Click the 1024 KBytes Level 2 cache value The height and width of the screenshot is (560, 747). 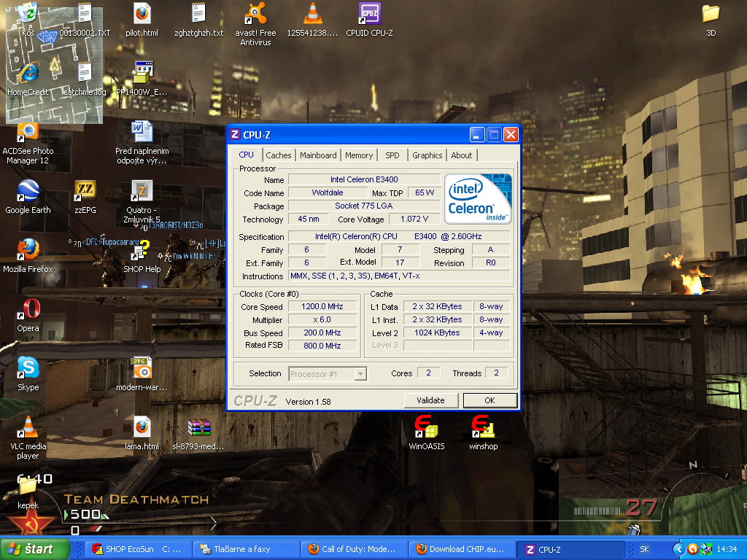click(x=438, y=332)
